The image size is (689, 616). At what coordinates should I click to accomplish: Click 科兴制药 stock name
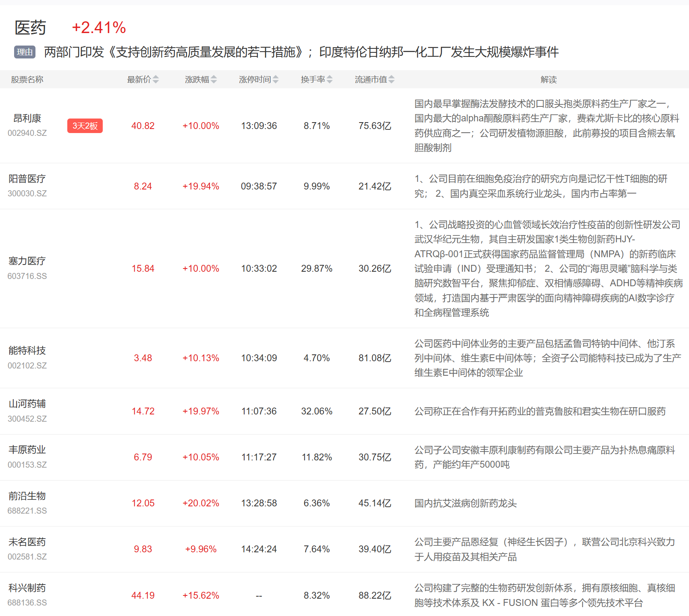[x=27, y=588]
